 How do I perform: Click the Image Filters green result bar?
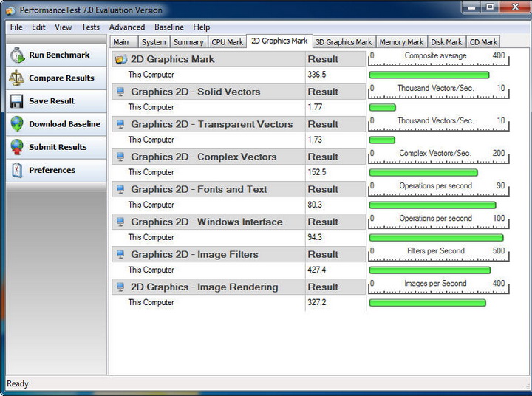[430, 270]
